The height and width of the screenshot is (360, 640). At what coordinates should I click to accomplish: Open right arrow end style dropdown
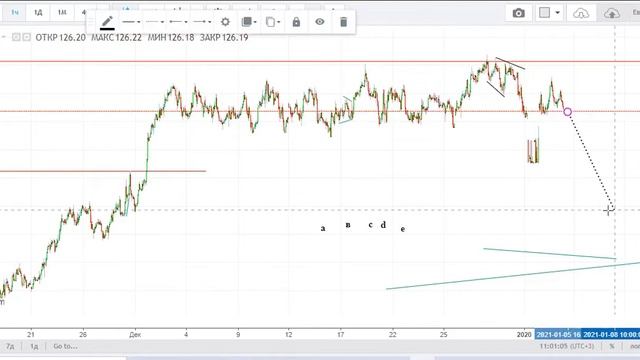click(202, 22)
